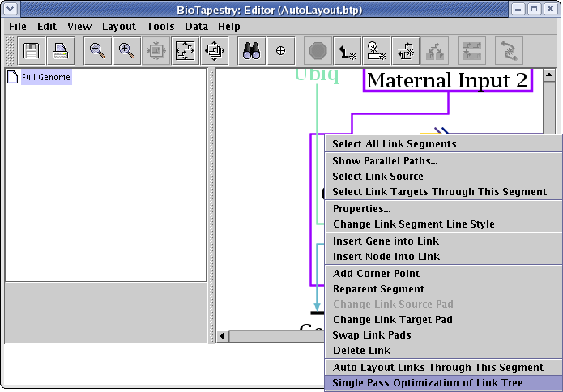Image resolution: width=563 pixels, height=392 pixels.
Task: Run Single Pass Optimization of Link Tree
Action: click(x=427, y=383)
